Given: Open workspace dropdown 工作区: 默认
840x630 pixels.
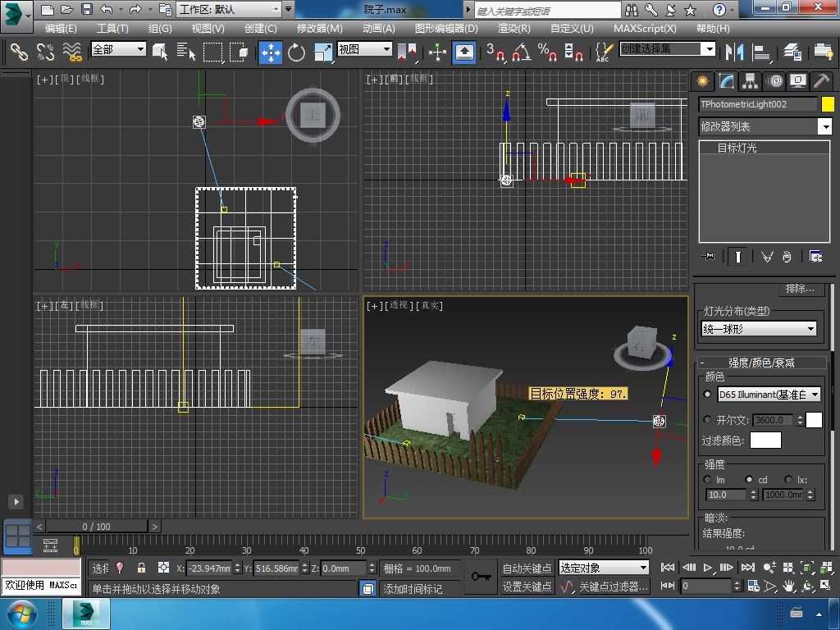Looking at the screenshot, I should 229,9.
